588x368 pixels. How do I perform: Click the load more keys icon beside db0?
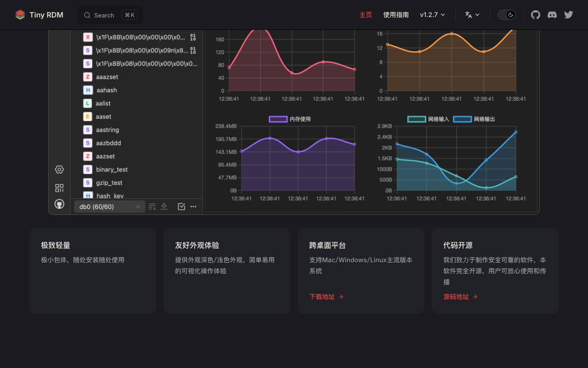(152, 207)
